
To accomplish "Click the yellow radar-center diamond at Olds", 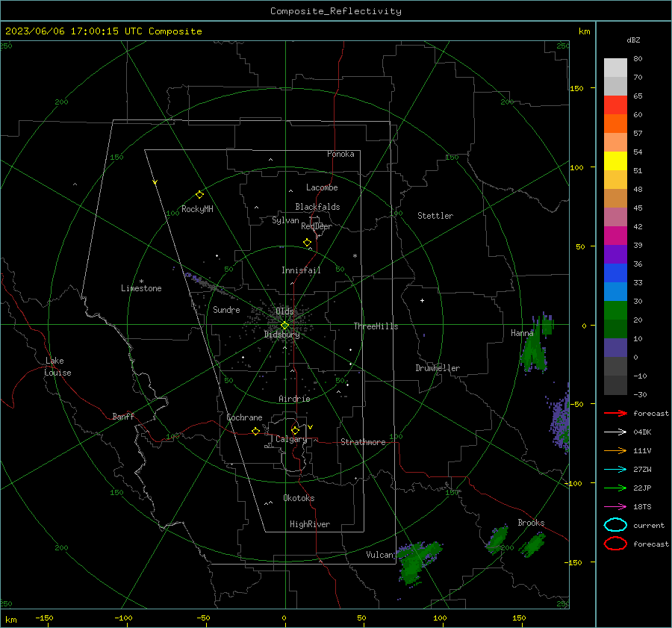I will 284,326.
